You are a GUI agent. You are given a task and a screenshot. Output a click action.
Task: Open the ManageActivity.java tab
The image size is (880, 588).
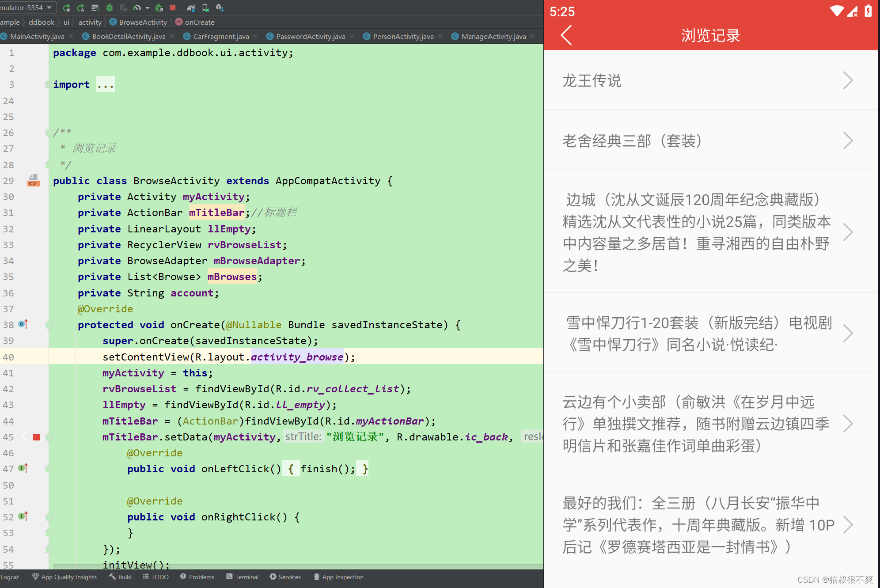(489, 36)
